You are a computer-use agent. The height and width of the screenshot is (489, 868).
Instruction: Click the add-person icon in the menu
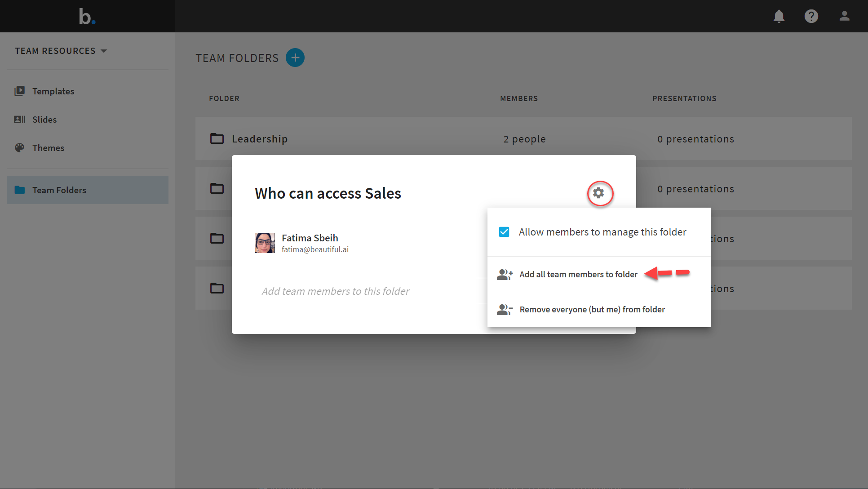(505, 274)
